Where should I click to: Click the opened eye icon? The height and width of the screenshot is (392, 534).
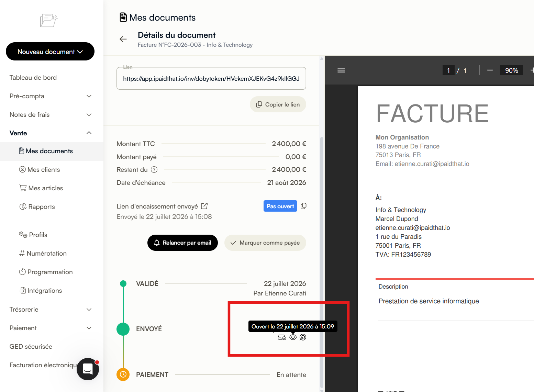(293, 337)
